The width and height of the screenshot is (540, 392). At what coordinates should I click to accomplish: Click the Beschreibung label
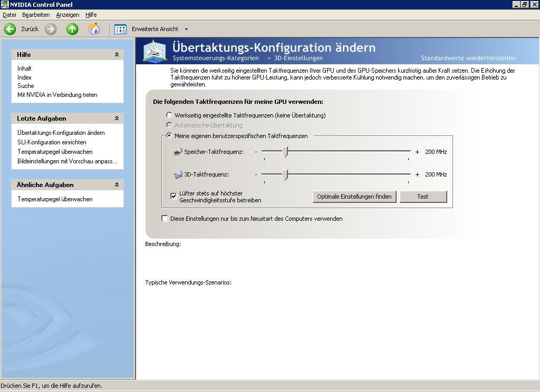coord(163,244)
